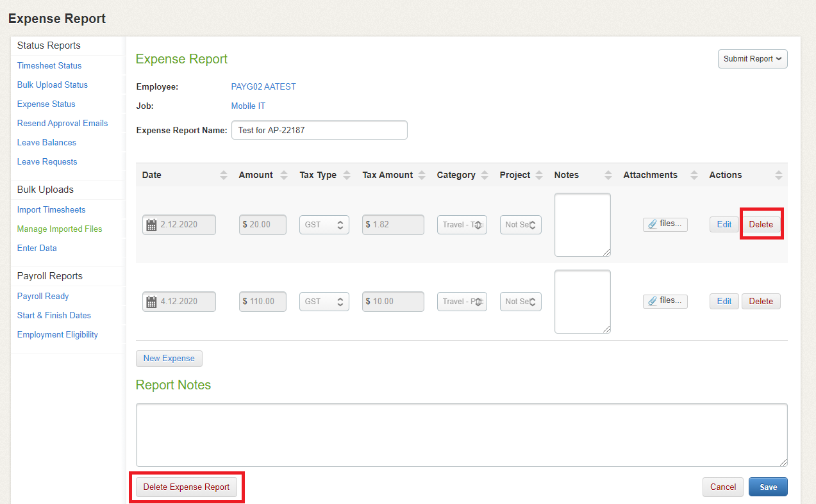Image resolution: width=816 pixels, height=504 pixels.
Task: Go to Manage Imported Files
Action: tap(60, 229)
